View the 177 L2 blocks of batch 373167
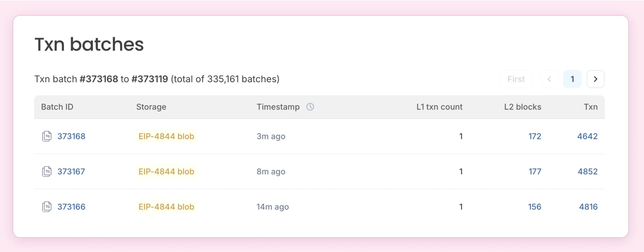The image size is (644, 252). click(x=534, y=171)
